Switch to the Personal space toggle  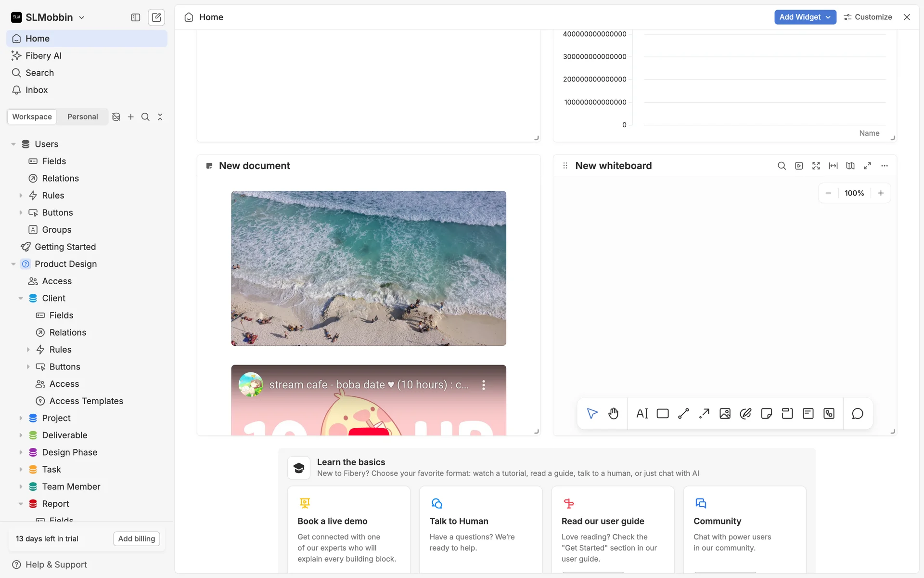coord(82,117)
